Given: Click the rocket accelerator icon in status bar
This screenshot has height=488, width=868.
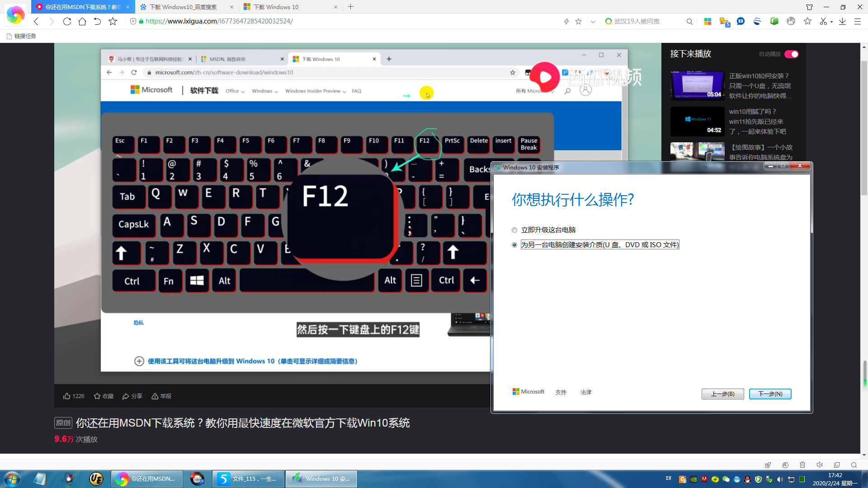Looking at the screenshot, I should coord(768,465).
